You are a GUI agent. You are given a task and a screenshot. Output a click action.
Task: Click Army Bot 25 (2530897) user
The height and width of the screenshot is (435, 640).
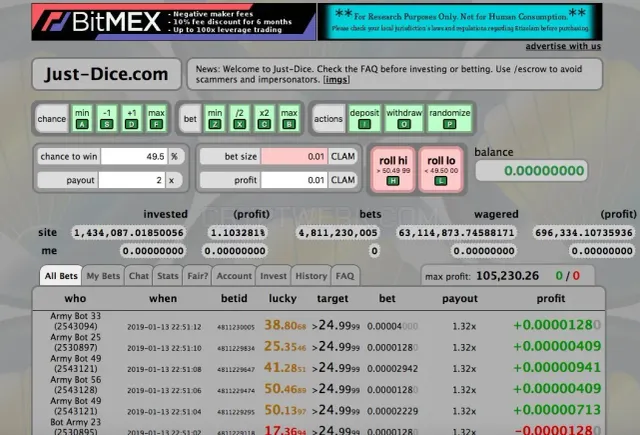(x=76, y=342)
